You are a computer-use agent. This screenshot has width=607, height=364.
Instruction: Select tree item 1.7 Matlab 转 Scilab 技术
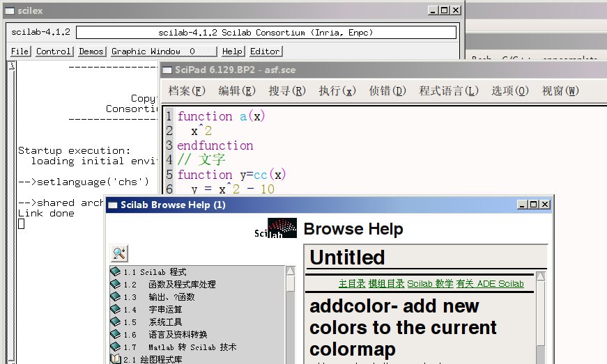click(x=180, y=347)
